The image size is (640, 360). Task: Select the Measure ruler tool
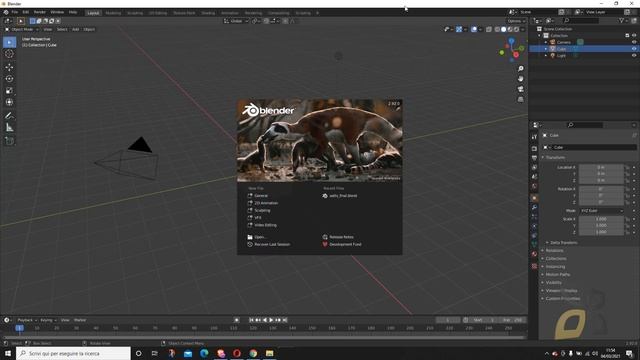(9, 128)
